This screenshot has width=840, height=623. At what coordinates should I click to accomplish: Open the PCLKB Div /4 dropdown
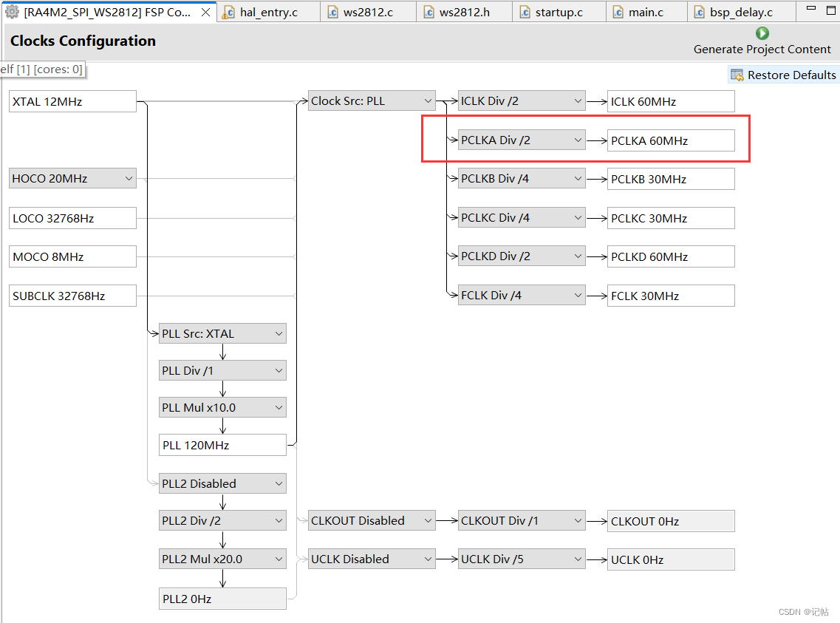pos(522,178)
